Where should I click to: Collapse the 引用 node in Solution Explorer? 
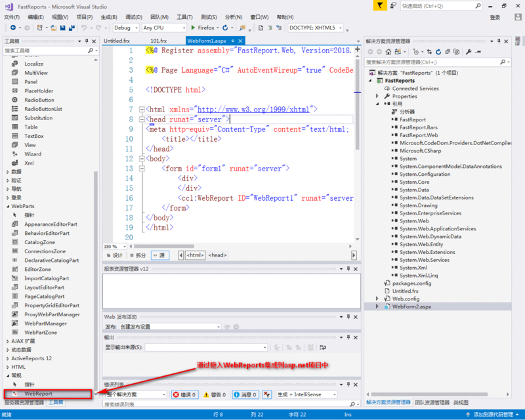click(377, 104)
